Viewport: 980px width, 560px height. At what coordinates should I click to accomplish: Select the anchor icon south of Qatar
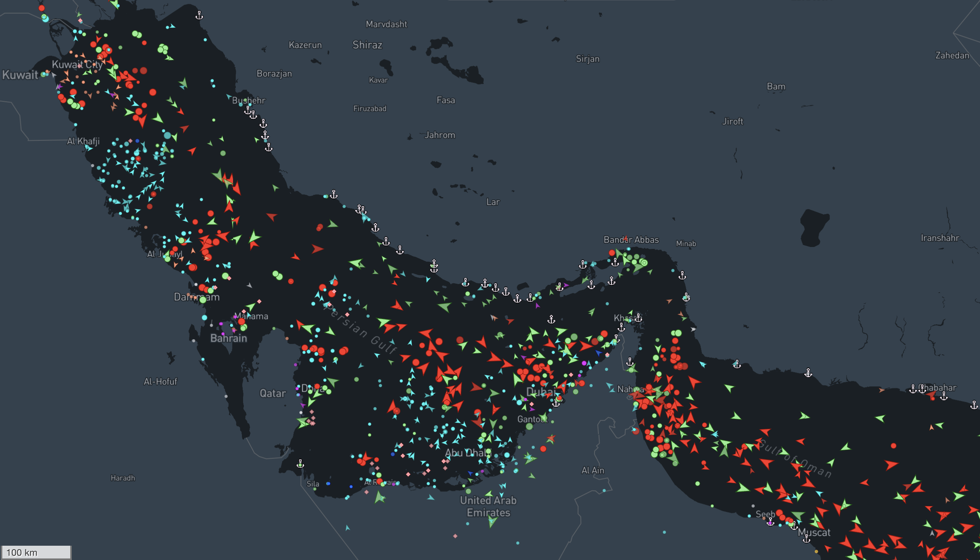[x=300, y=463]
